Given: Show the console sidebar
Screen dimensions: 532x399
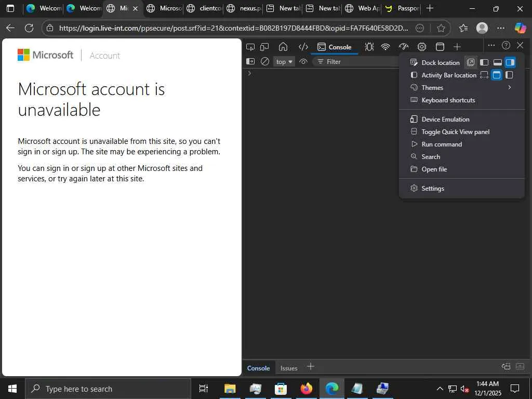Looking at the screenshot, I should [x=250, y=61].
